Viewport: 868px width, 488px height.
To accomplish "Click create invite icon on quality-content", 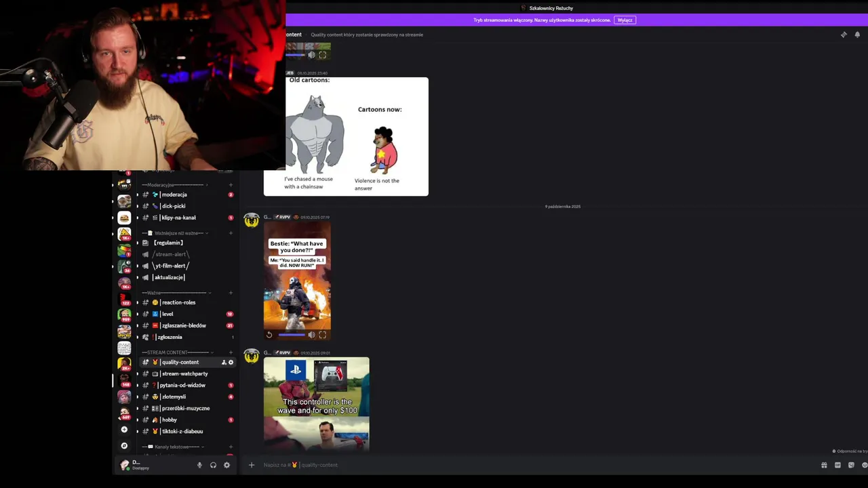I will click(224, 363).
